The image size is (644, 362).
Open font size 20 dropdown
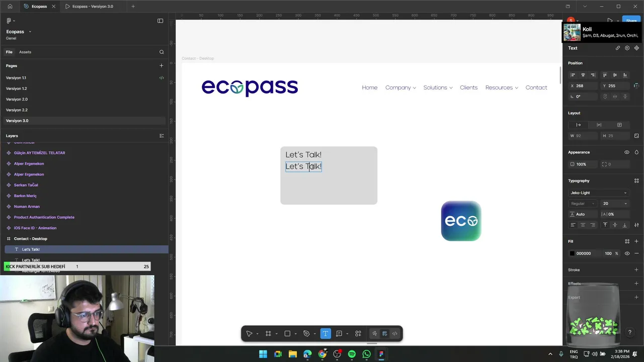(x=625, y=204)
